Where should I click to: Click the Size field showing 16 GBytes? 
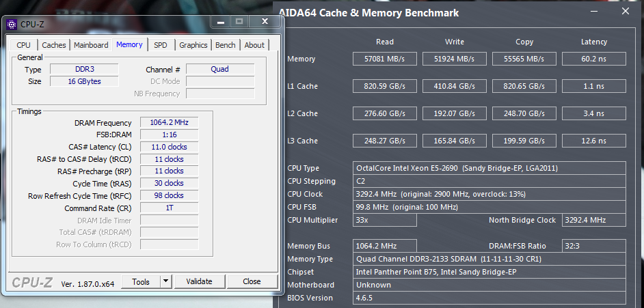point(84,81)
